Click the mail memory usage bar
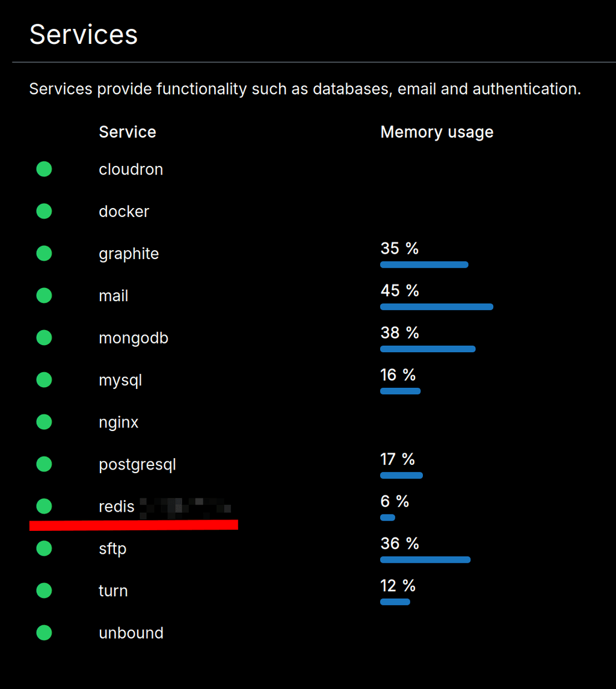Viewport: 616px width, 689px height. click(x=436, y=307)
